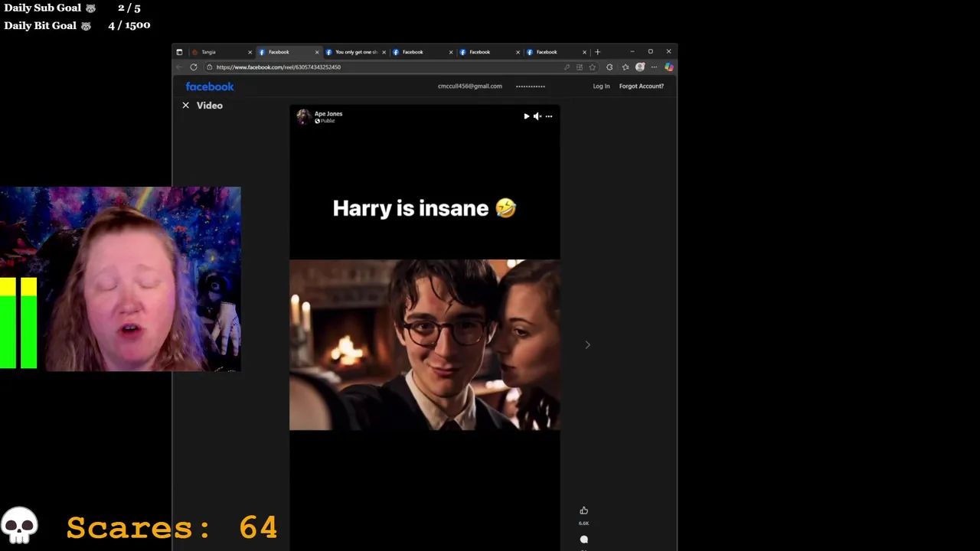Image resolution: width=980 pixels, height=551 pixels.
Task: Click the site info lock icon
Action: (x=209, y=67)
